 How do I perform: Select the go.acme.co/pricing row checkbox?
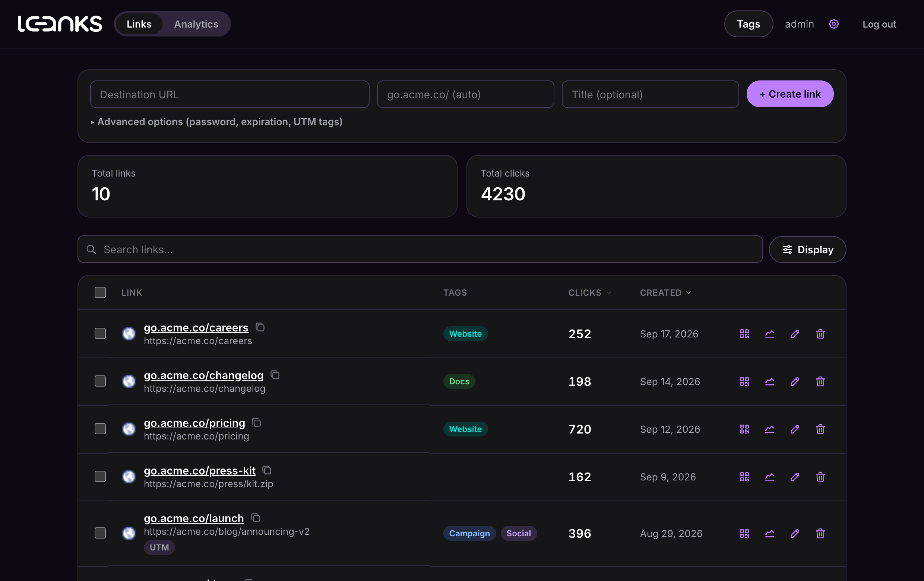pyautogui.click(x=100, y=428)
